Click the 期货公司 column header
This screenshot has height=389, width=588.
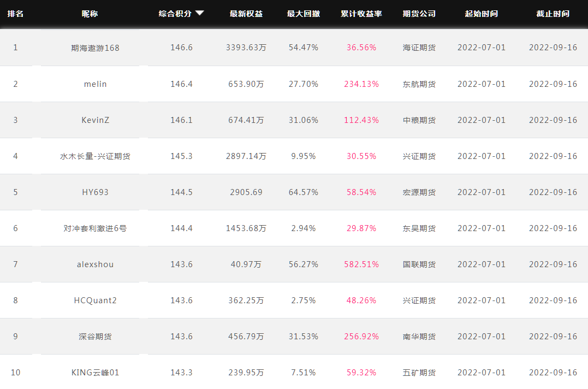(x=419, y=14)
